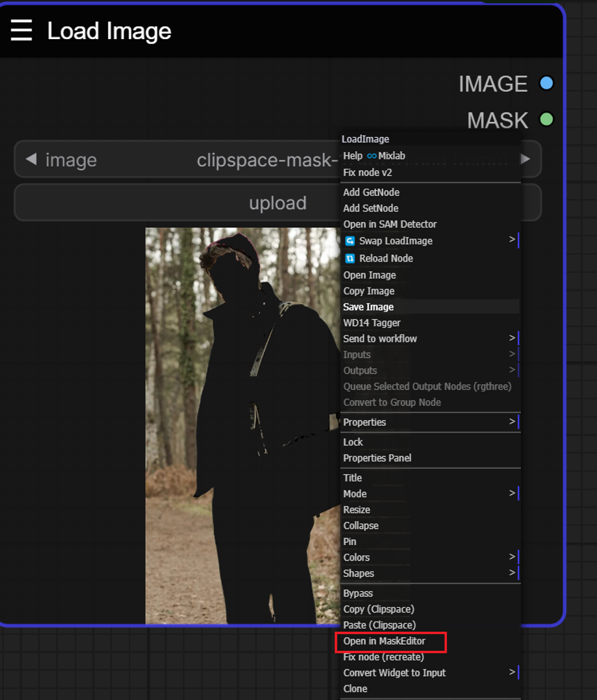Select Open in MaskEditor

tap(385, 641)
